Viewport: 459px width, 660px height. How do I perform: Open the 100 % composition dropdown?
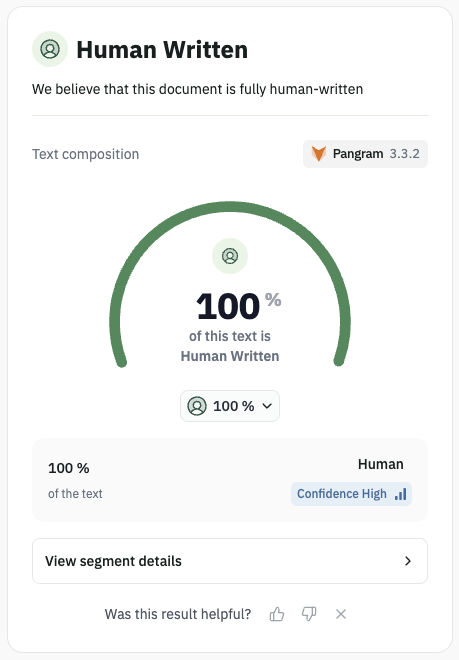[230, 406]
